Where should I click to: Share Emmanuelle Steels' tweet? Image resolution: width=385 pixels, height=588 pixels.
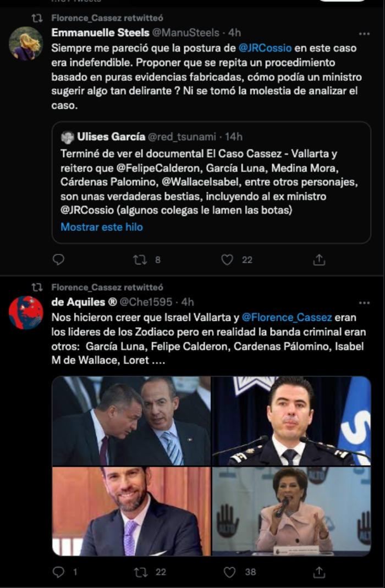point(319,260)
